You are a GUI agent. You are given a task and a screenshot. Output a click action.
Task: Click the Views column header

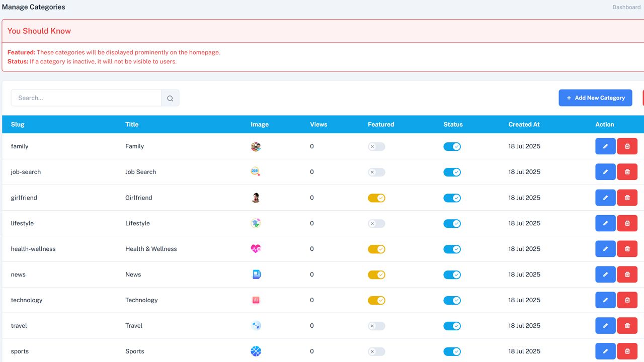click(x=318, y=124)
